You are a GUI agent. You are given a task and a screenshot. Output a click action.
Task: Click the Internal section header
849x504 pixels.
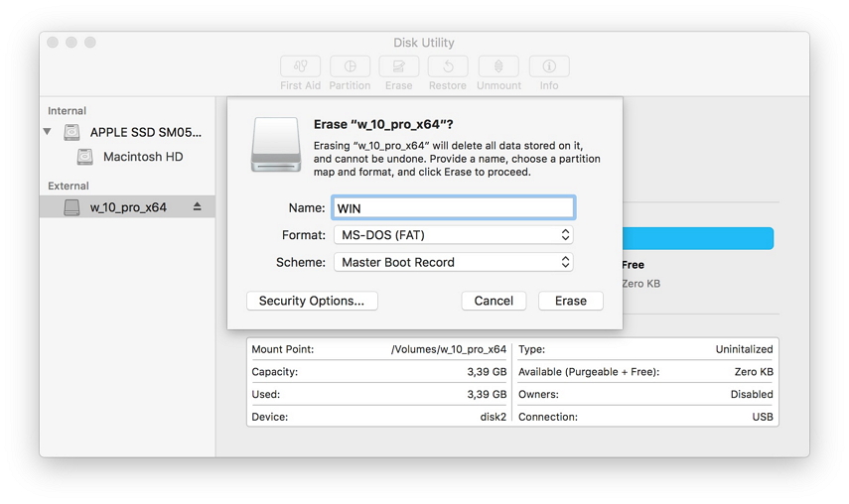click(x=67, y=111)
